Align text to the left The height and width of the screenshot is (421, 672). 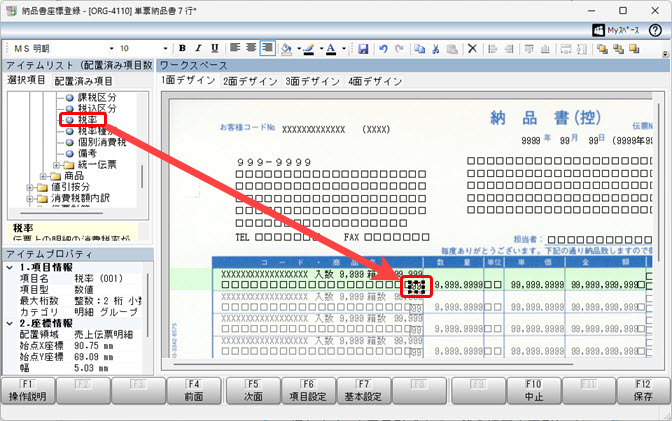point(235,48)
